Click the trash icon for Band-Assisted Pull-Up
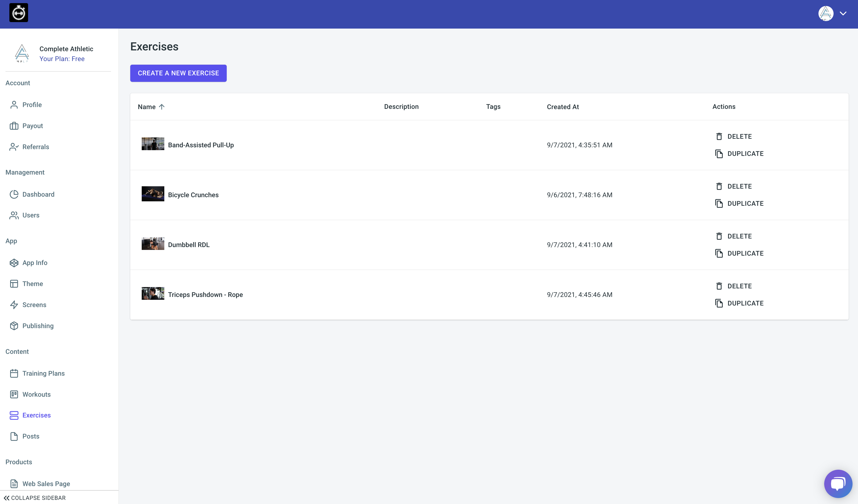858x504 pixels. tap(719, 136)
